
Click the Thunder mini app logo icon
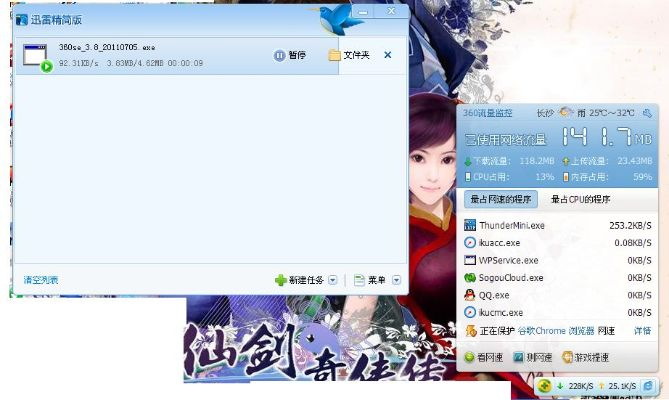22,20
